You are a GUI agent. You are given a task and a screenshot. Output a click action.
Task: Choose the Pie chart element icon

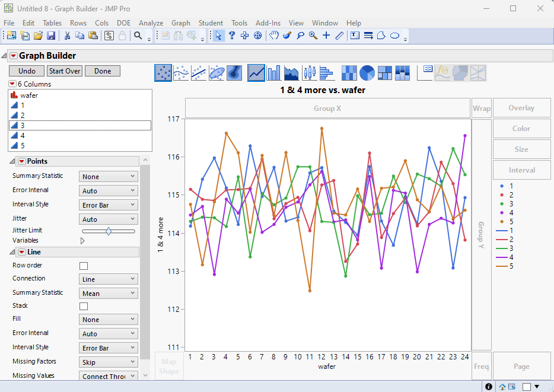[x=367, y=73]
